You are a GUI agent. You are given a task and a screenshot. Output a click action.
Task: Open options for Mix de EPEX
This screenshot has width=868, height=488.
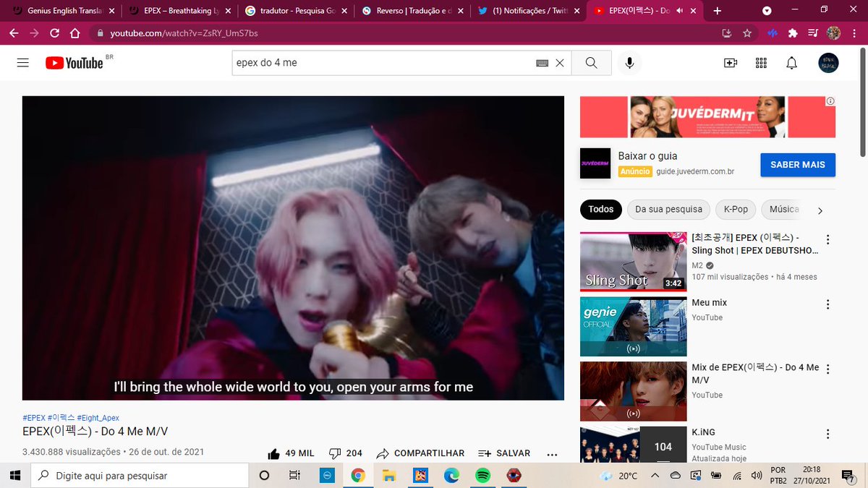point(828,369)
